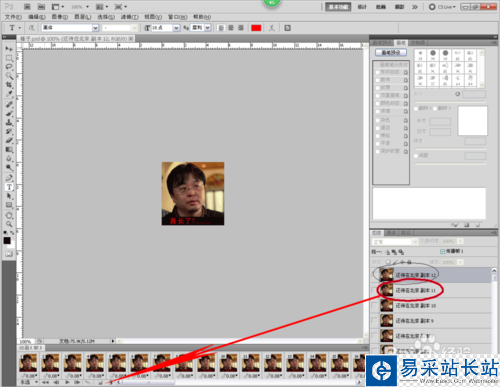Create warped text from options bar

[272, 28]
